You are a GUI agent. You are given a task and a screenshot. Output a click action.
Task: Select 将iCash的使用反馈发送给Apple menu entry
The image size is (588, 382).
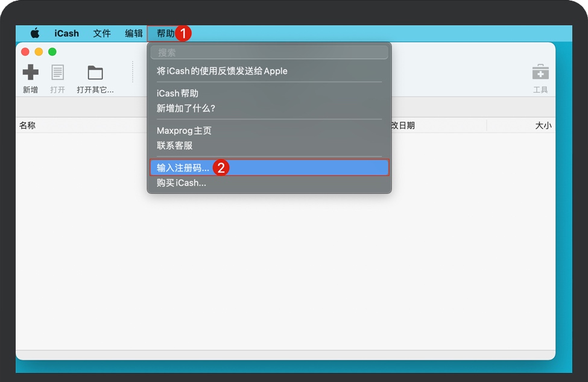click(x=269, y=70)
